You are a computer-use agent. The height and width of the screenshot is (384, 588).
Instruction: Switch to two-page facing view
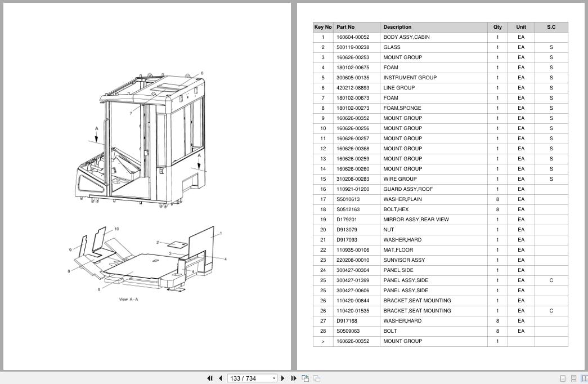tap(584, 378)
